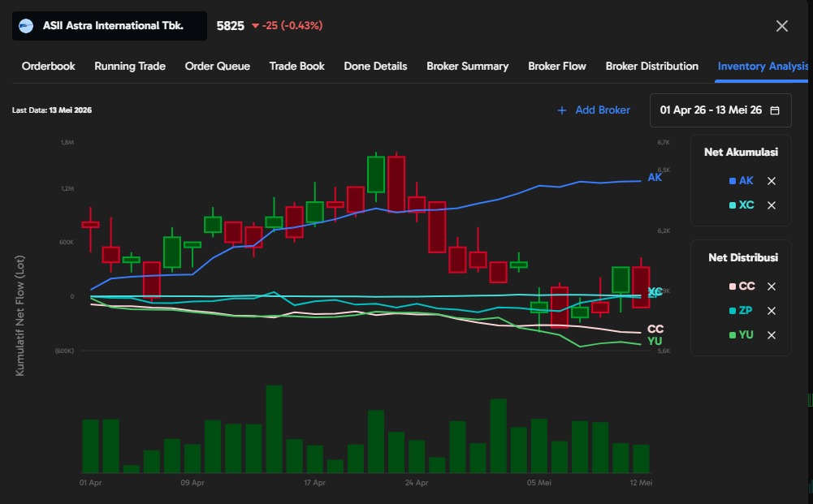The height and width of the screenshot is (504, 813).
Task: Click the tallest volume bar in the histogram
Action: [x=275, y=429]
